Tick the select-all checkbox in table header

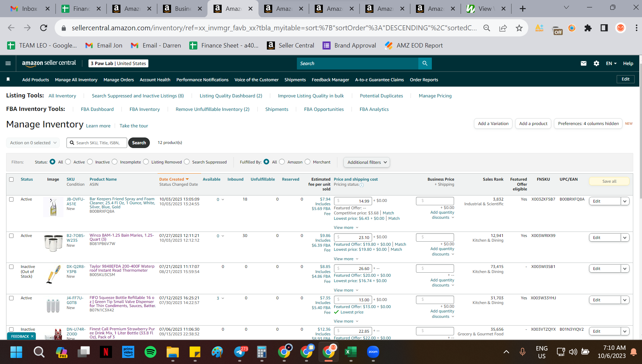pyautogui.click(x=11, y=179)
